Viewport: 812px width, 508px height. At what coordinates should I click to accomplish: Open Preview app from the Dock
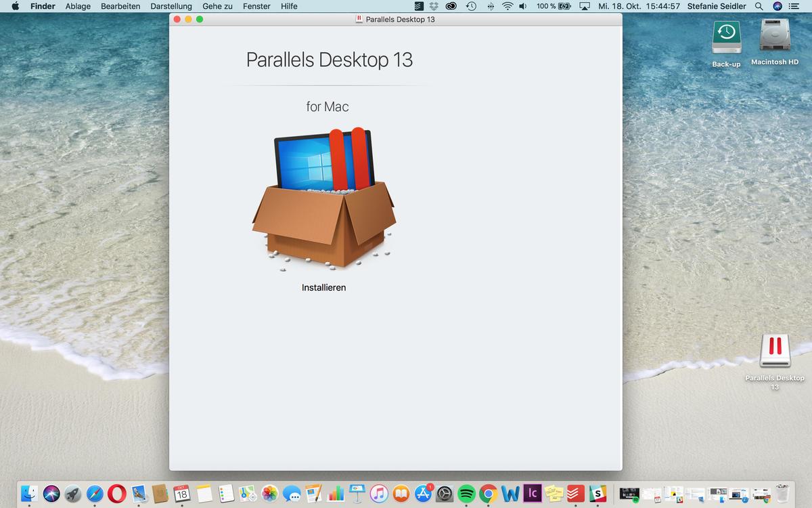click(139, 494)
